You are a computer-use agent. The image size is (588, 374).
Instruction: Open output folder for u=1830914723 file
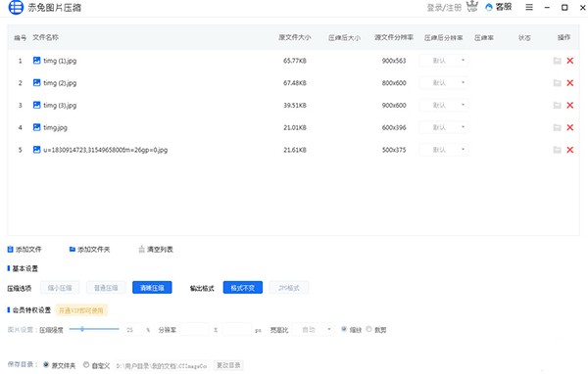tap(558, 150)
